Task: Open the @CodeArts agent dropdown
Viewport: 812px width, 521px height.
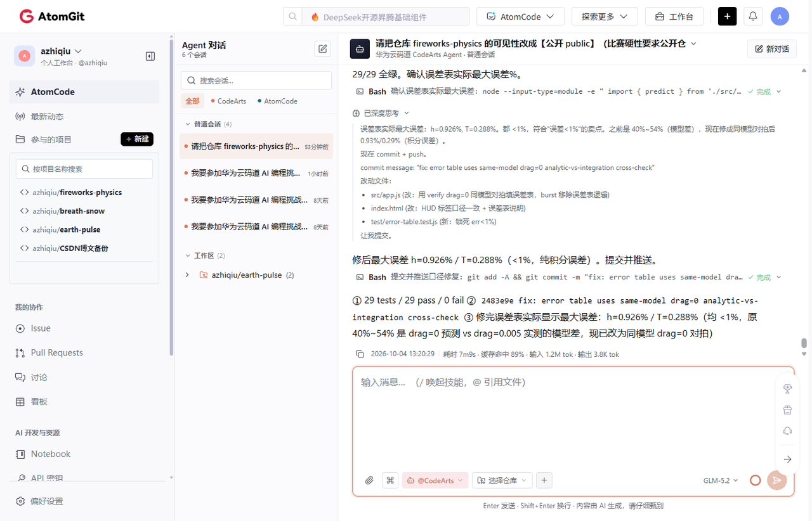Action: 435,480
